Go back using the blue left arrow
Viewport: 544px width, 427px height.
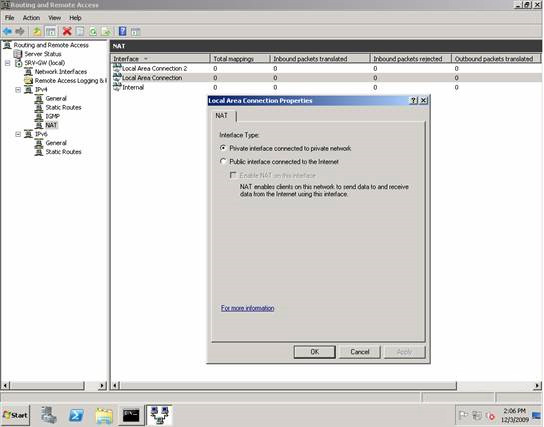7,32
